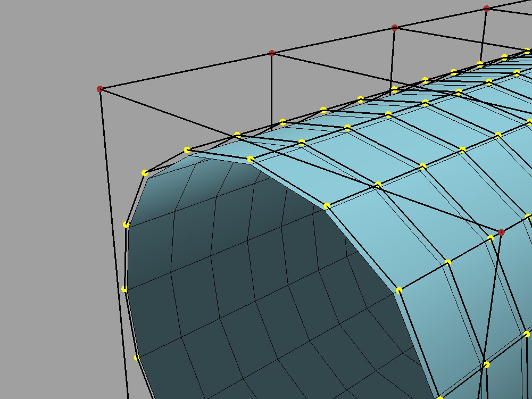
Task: Click first yellow silhouette vertex right of rim top
Action: [x=237, y=135]
